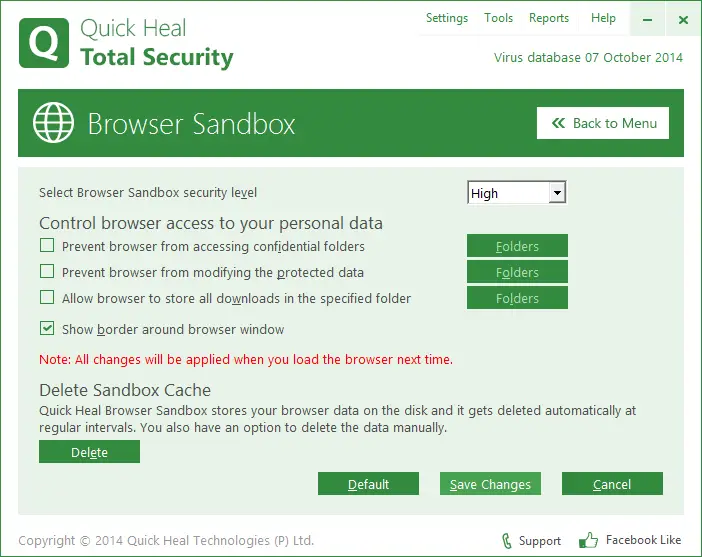The height and width of the screenshot is (557, 702).
Task: Click Save Changes button
Action: (490, 484)
